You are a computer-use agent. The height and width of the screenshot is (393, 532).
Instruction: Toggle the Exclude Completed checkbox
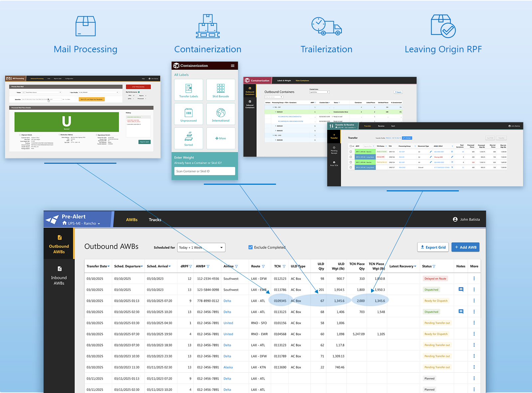point(250,247)
